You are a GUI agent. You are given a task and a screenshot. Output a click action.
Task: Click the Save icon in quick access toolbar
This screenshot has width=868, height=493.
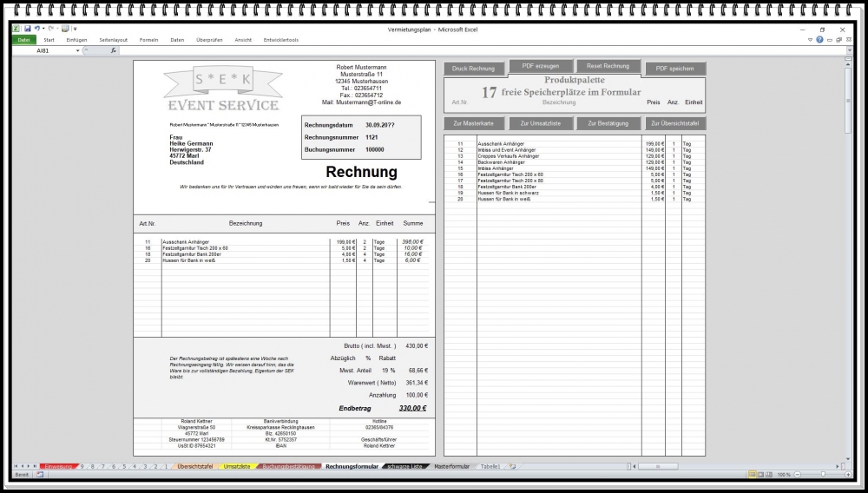28,29
